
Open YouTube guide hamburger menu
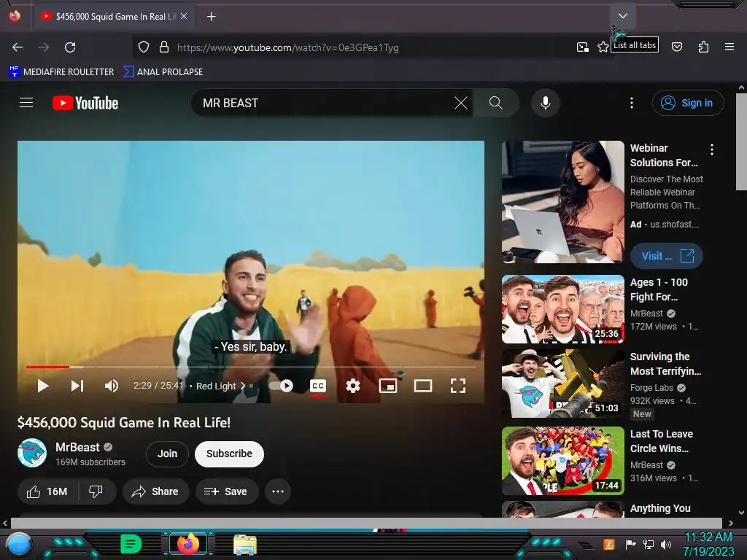click(26, 103)
